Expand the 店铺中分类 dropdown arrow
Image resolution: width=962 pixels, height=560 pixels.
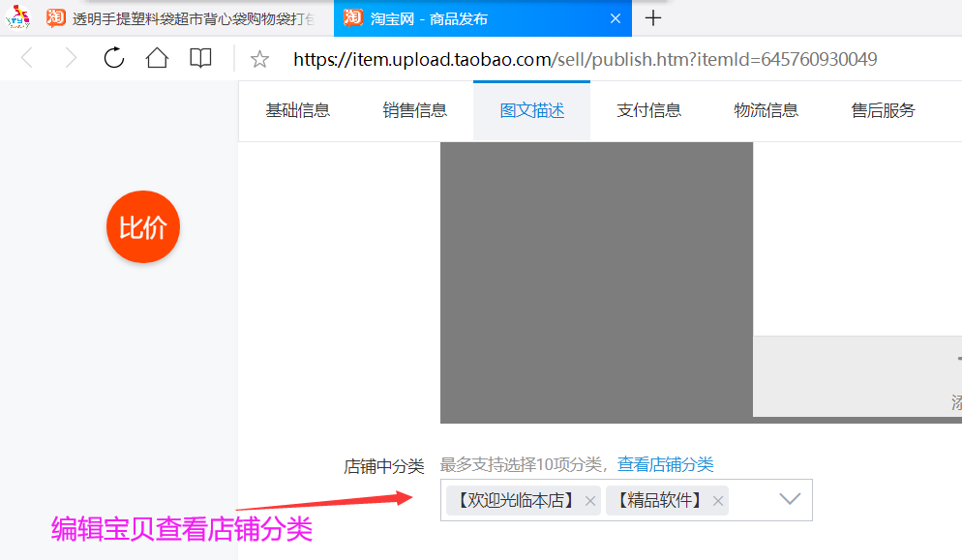tap(790, 500)
